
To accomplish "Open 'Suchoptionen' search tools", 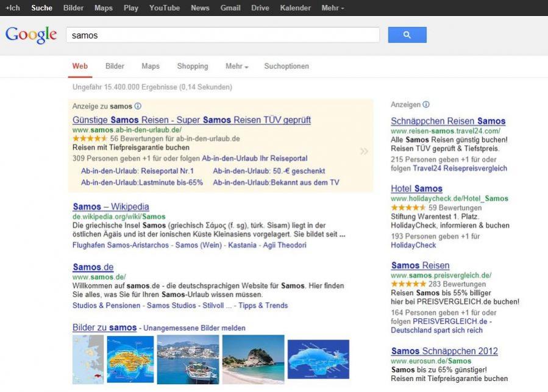I will tap(286, 66).
